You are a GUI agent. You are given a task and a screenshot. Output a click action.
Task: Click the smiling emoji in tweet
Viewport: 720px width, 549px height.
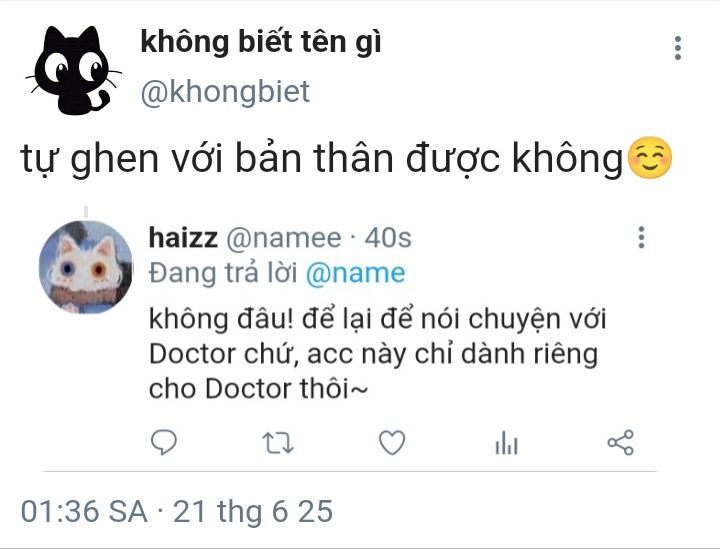pos(649,157)
